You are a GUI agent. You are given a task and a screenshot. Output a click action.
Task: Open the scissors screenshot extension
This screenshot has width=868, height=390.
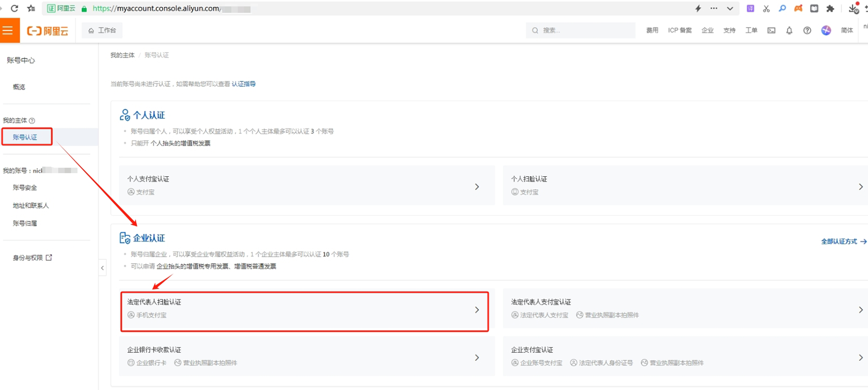(x=766, y=8)
